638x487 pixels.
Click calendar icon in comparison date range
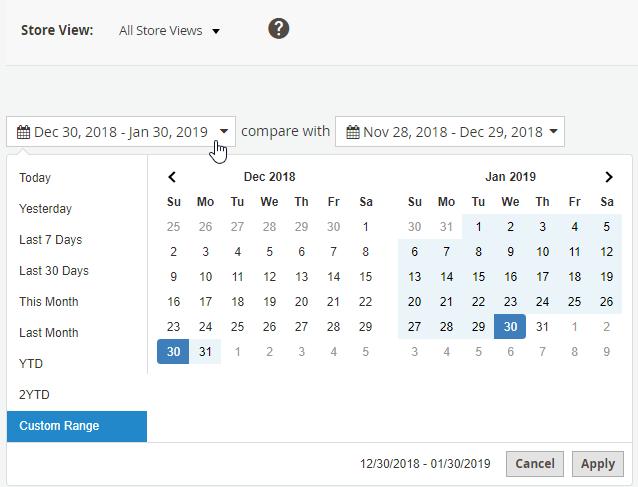(x=352, y=132)
